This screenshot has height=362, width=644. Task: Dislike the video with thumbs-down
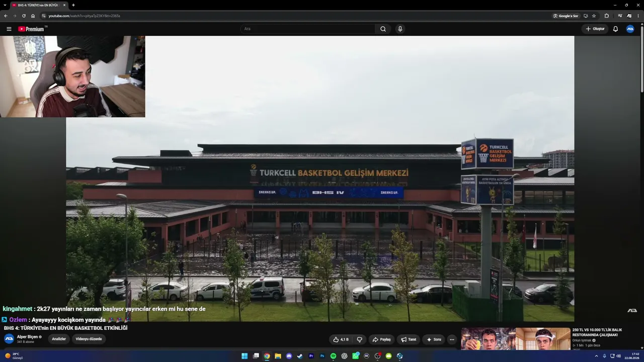point(359,339)
